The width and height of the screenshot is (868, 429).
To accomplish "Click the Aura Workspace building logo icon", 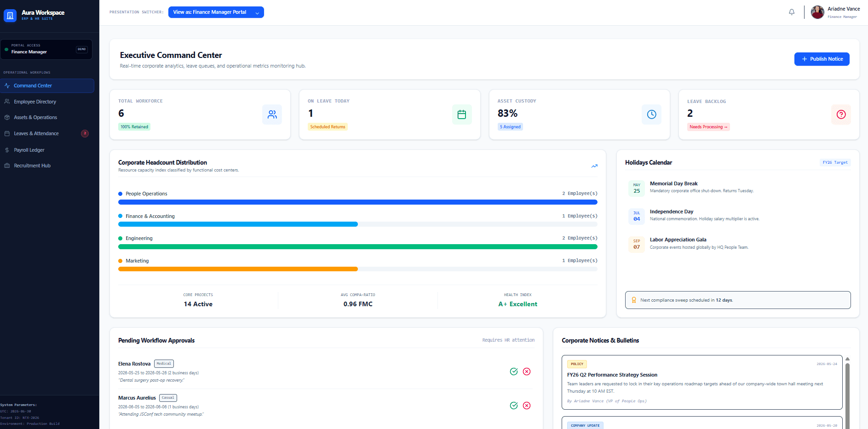I will (x=10, y=15).
